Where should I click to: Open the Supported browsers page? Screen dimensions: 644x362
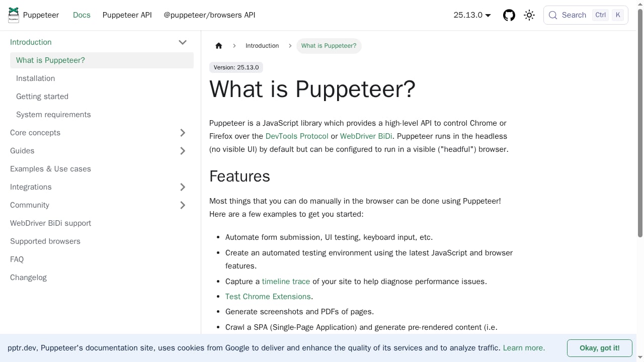click(101, 241)
